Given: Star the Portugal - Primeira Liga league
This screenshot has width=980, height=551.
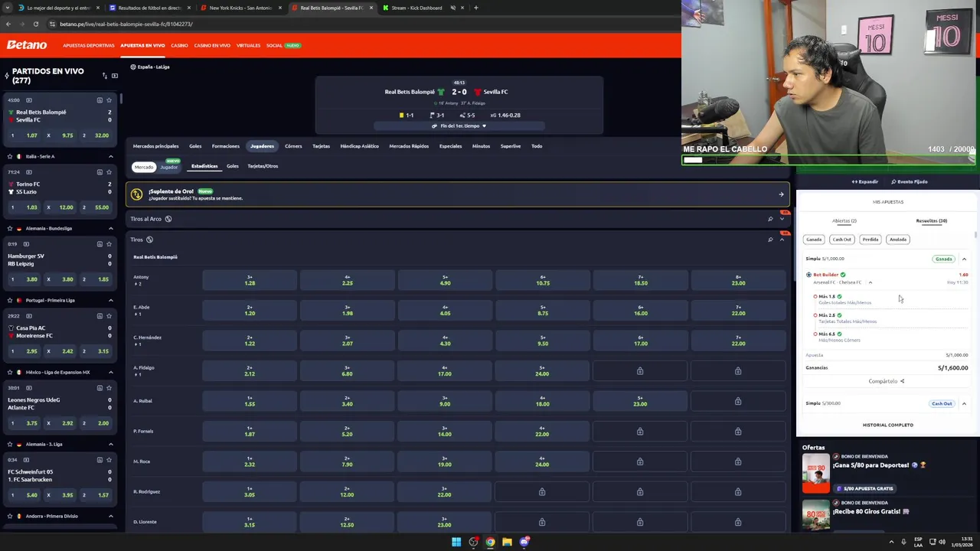Looking at the screenshot, I should point(9,300).
